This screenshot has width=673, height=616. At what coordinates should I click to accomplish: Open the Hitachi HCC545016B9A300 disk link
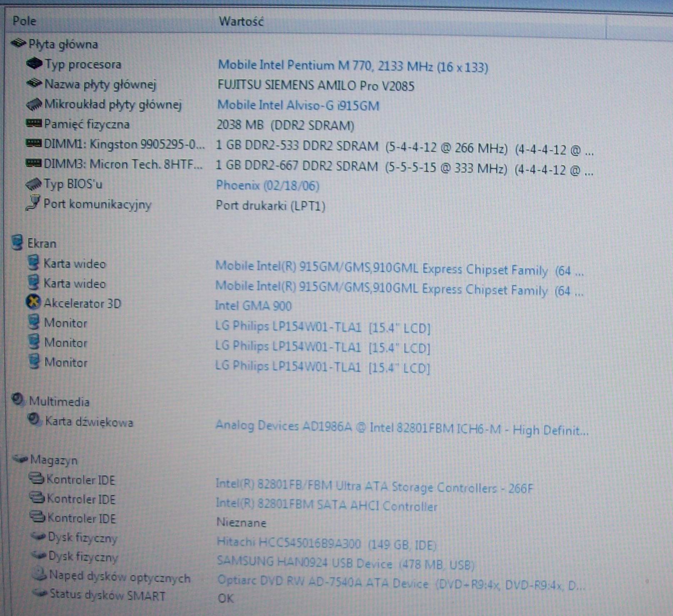[x=326, y=544]
